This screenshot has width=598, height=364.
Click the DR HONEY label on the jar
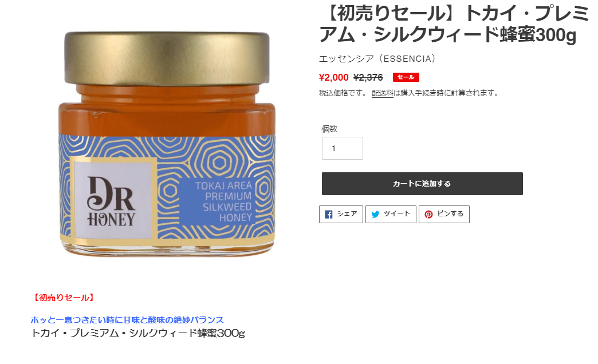[x=112, y=200]
